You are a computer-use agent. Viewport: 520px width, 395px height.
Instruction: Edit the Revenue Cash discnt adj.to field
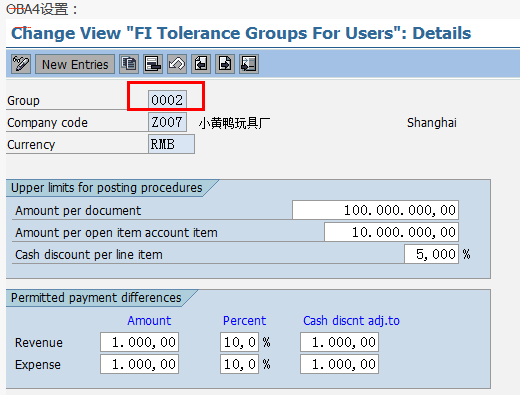pyautogui.click(x=339, y=342)
